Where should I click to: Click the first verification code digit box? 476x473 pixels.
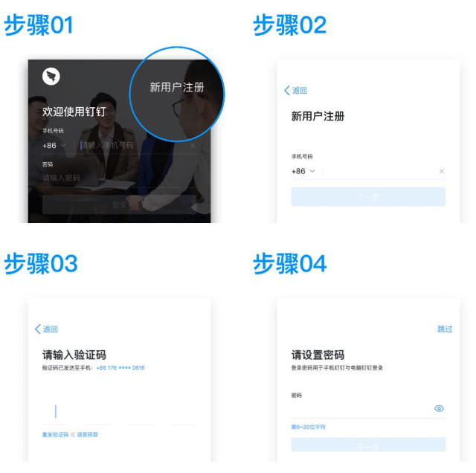tap(55, 411)
